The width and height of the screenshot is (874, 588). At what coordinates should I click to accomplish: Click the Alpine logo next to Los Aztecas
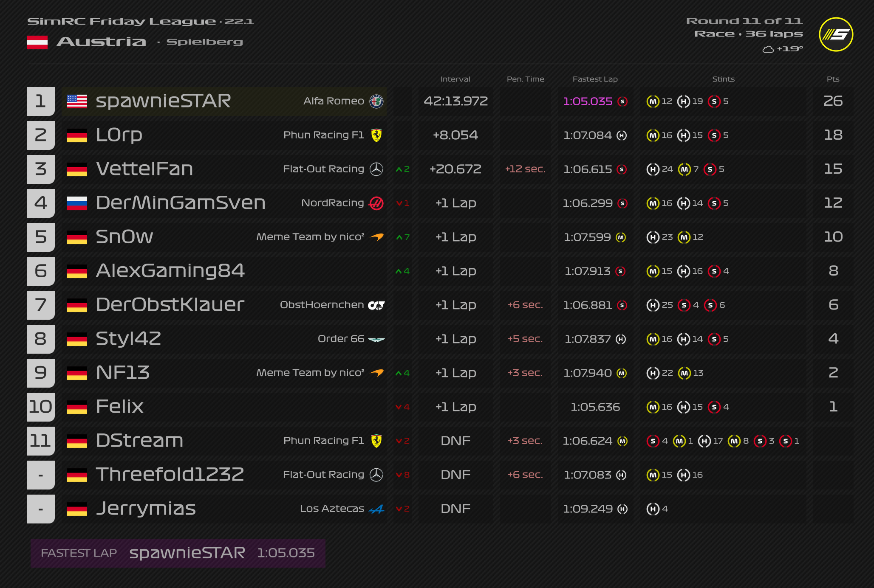pos(376,509)
